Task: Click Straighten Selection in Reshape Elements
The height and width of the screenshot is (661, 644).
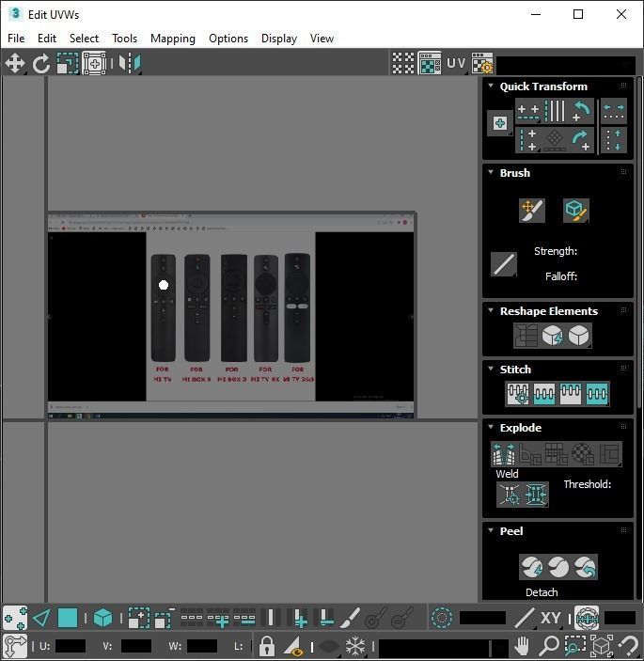Action: click(526, 336)
